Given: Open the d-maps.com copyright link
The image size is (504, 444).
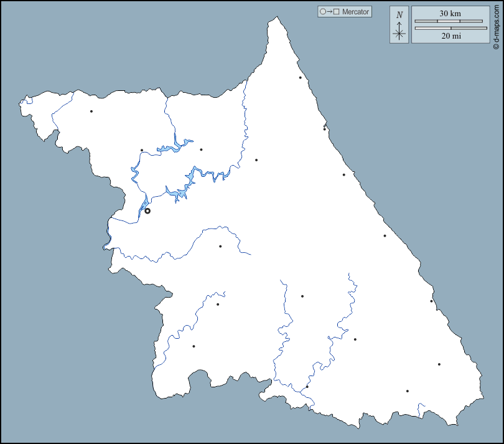Looking at the screenshot, I should [496, 25].
